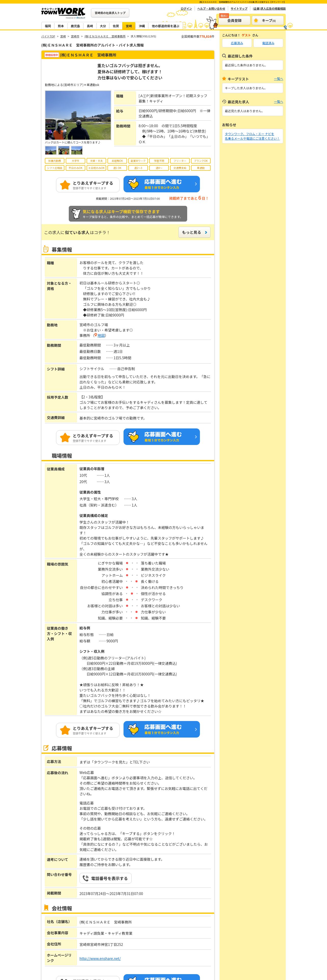Image resolution: width=327 pixels, height=980 pixels.
Task: Click star icon on third とりあえずキープする button
Action: click(x=65, y=730)
